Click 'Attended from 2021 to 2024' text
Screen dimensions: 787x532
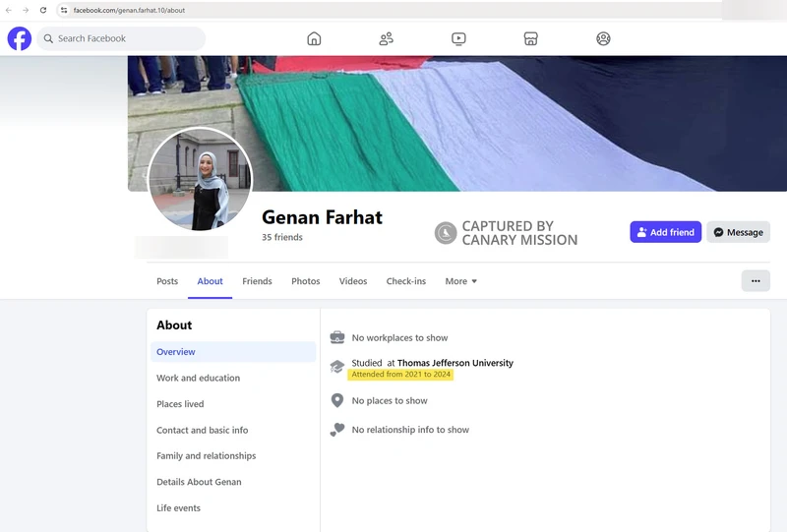point(401,375)
